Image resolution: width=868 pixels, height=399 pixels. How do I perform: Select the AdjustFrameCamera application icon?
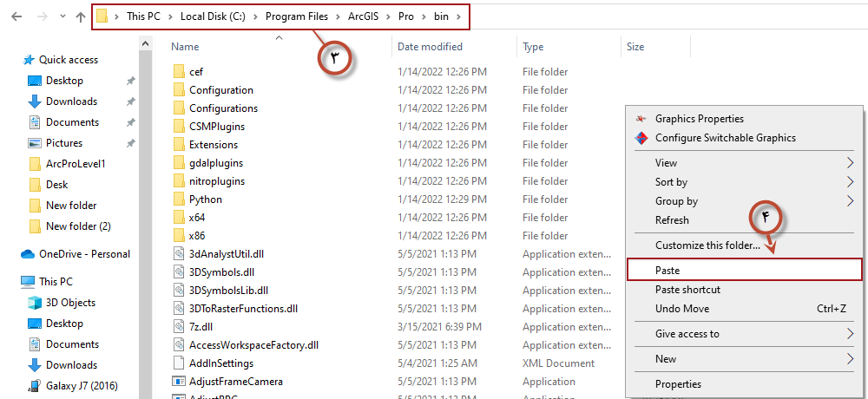[x=179, y=382]
